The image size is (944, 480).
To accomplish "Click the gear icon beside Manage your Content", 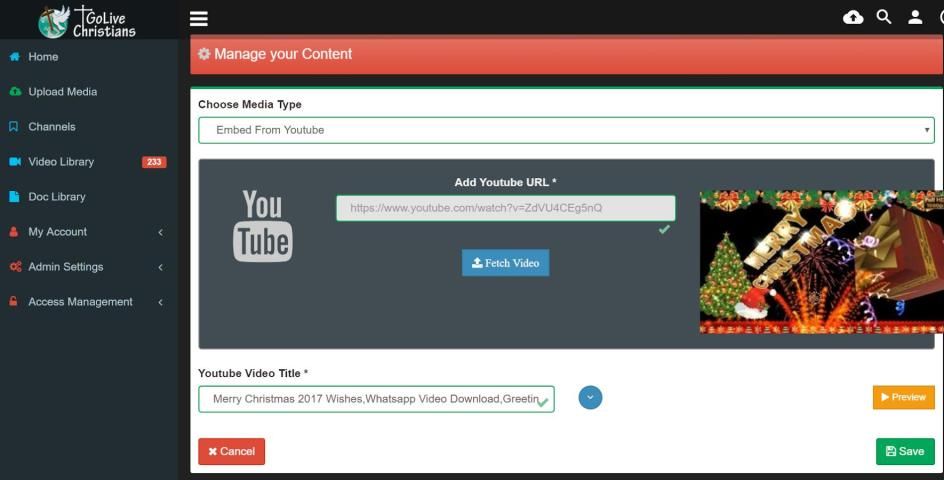I will pyautogui.click(x=204, y=55).
